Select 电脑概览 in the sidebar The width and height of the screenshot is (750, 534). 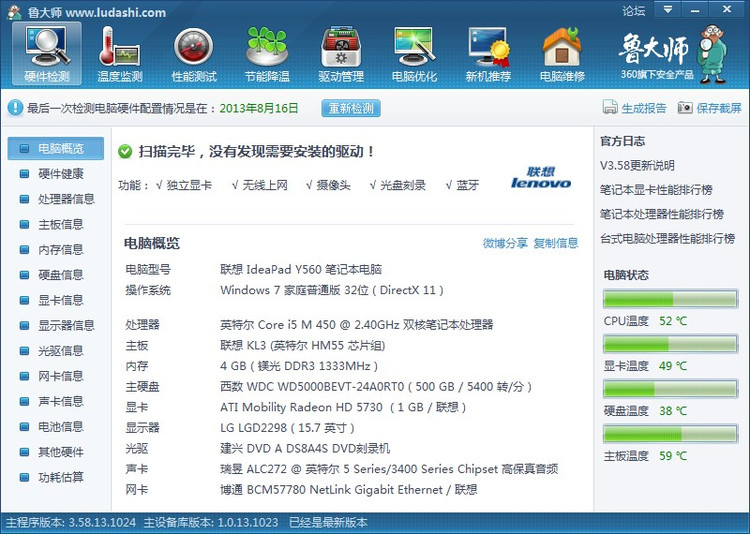pyautogui.click(x=55, y=148)
